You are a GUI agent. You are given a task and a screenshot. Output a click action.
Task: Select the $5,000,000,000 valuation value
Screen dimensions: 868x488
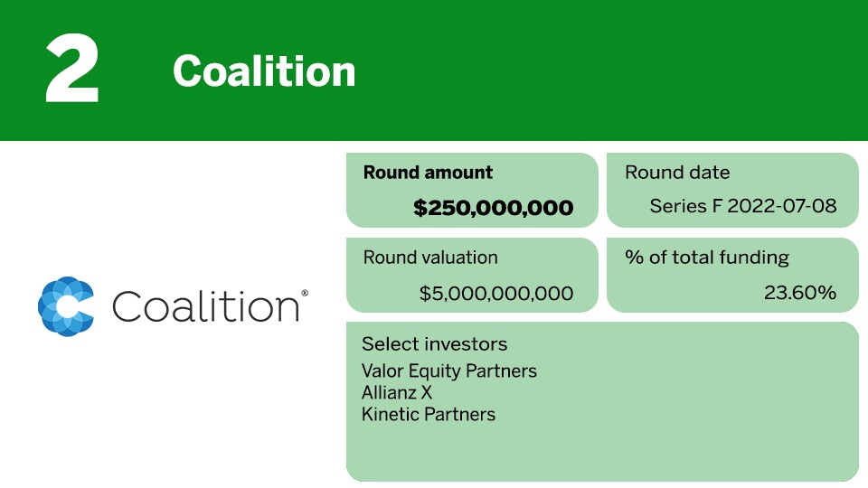(x=496, y=293)
